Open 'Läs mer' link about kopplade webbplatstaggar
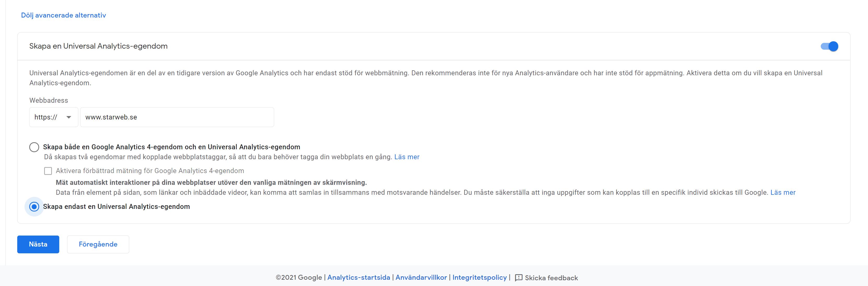868x286 pixels. point(407,157)
